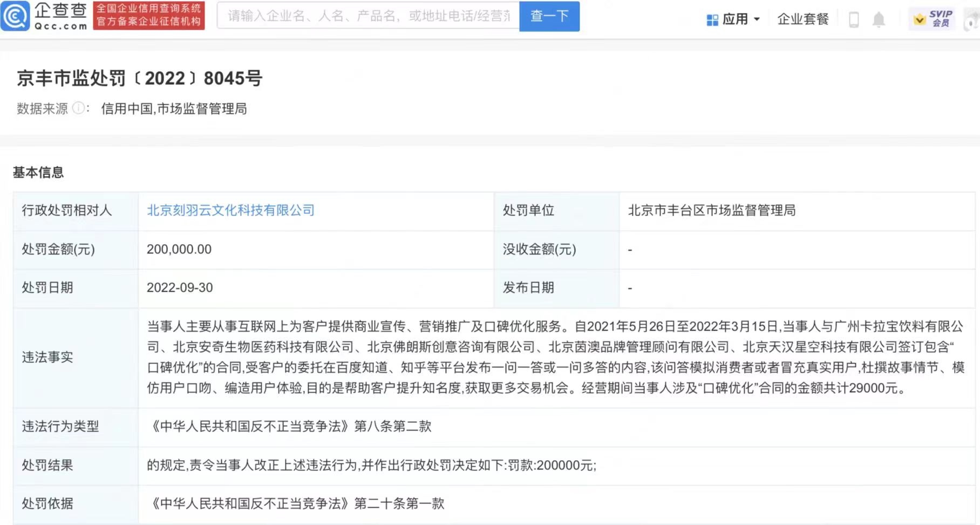Click the 数据来源 label
The image size is (980, 525).
pyautogui.click(x=42, y=109)
